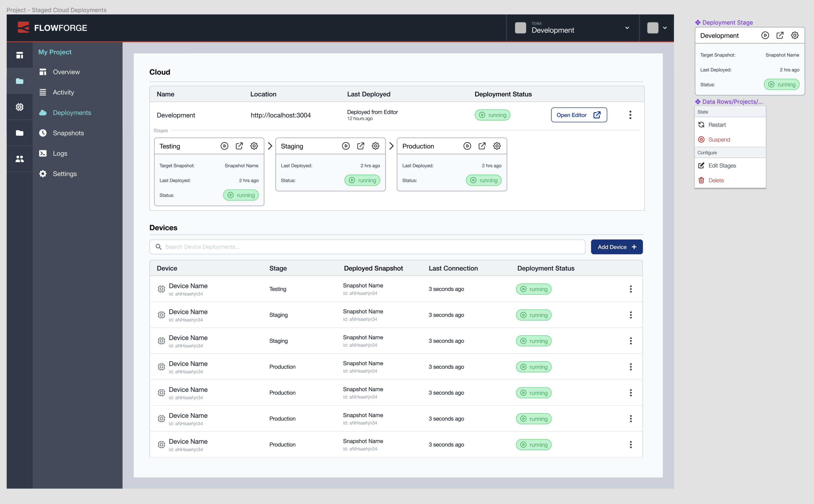Open Snapshots from the sidebar
Screen dimensions: 814x504
pyautogui.click(x=68, y=133)
